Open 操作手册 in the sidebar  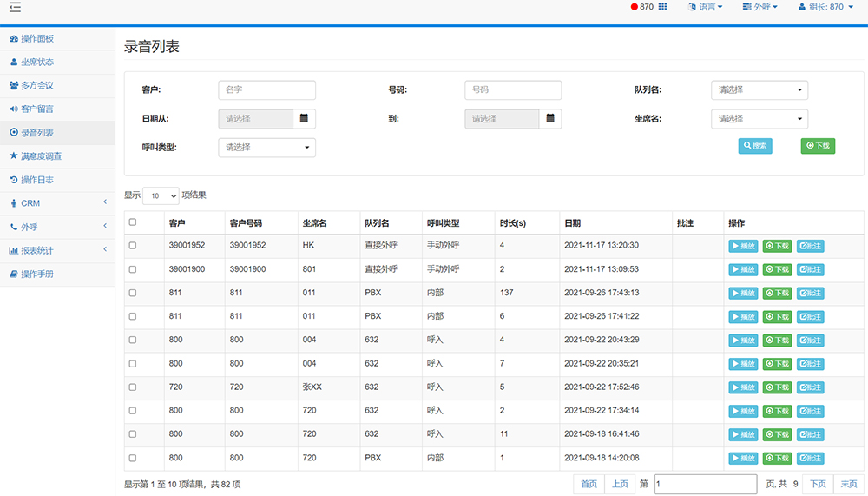pyautogui.click(x=57, y=274)
